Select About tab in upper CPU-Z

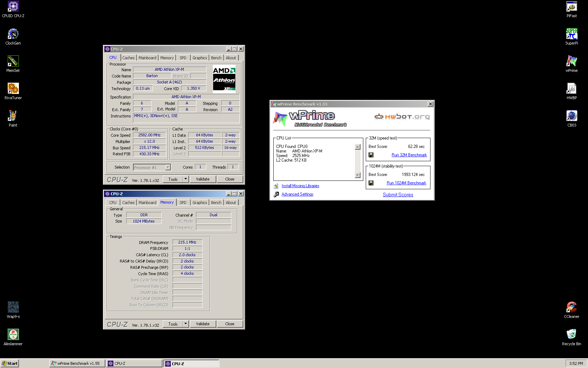[x=231, y=58]
